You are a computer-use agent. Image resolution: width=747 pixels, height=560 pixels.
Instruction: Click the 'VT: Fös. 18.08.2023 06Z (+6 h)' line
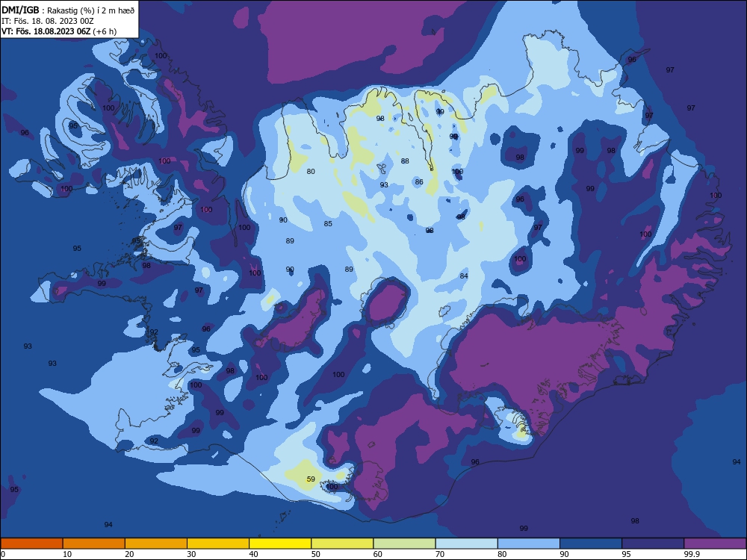click(59, 31)
